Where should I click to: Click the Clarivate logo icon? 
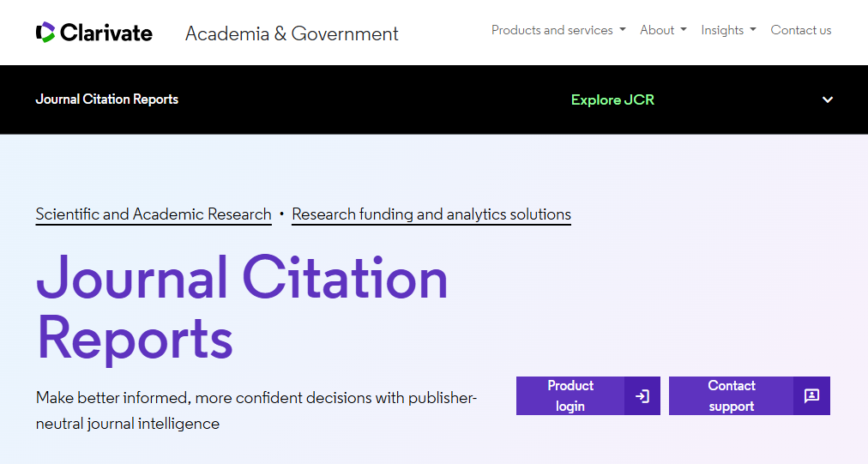45,33
